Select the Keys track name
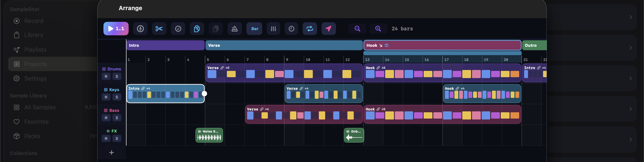 (114, 90)
